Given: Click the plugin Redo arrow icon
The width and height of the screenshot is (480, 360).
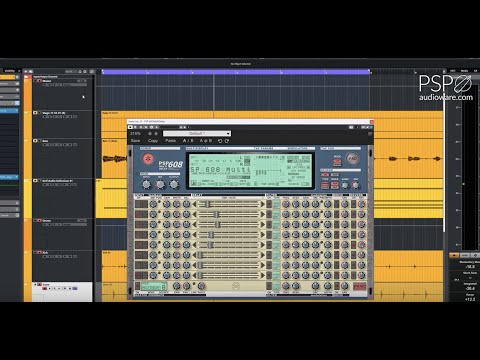Looking at the screenshot, I should 227,141.
